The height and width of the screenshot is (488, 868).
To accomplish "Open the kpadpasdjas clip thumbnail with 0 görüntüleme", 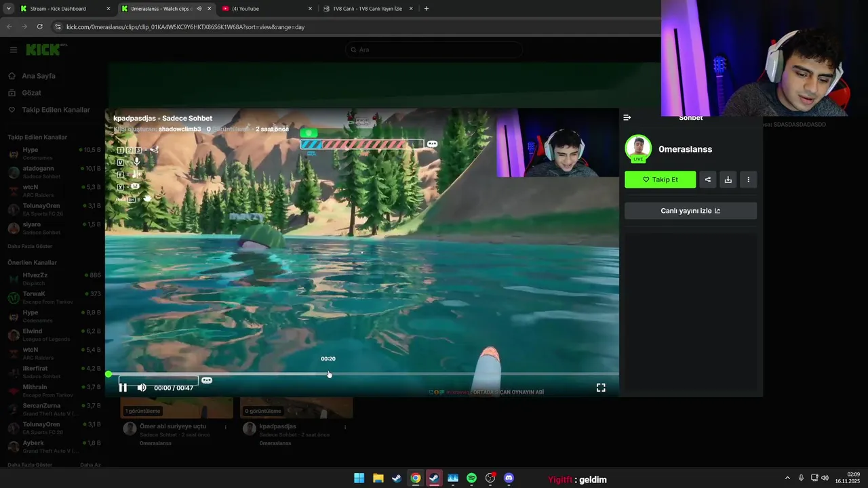I will pyautogui.click(x=296, y=407).
